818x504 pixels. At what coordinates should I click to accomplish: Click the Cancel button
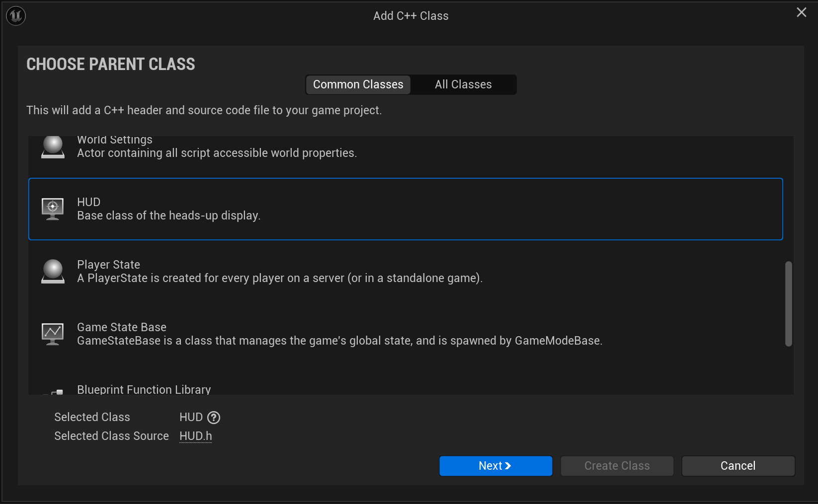[x=738, y=466]
